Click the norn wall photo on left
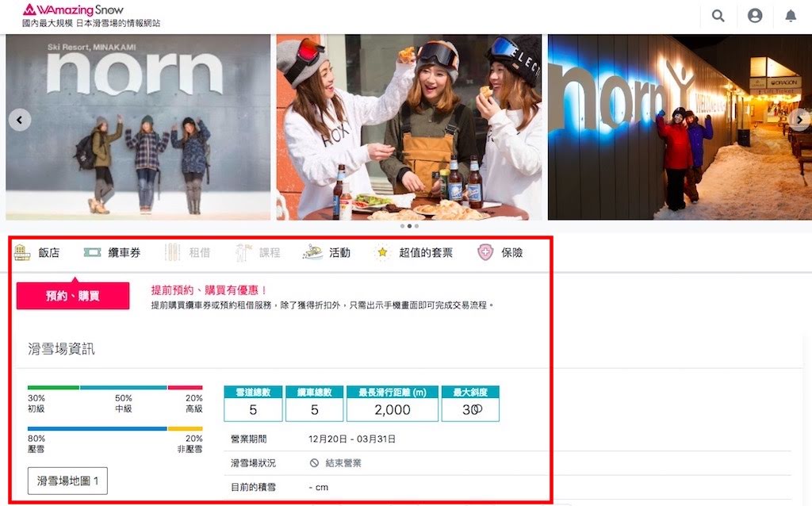This screenshot has width=812, height=506. tap(138, 127)
